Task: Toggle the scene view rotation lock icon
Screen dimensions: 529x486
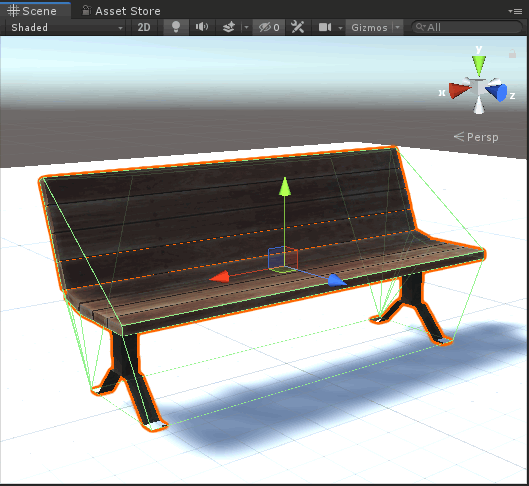Action: pos(512,54)
